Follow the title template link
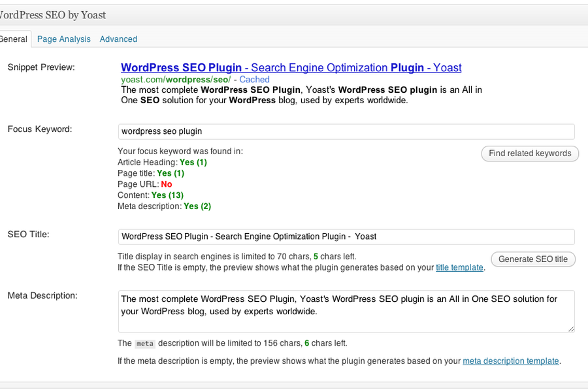This screenshot has height=392, width=588. 459,267
